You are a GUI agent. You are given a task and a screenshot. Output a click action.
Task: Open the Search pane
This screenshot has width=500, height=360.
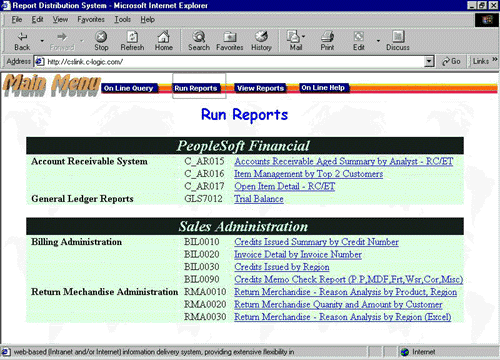(x=199, y=41)
